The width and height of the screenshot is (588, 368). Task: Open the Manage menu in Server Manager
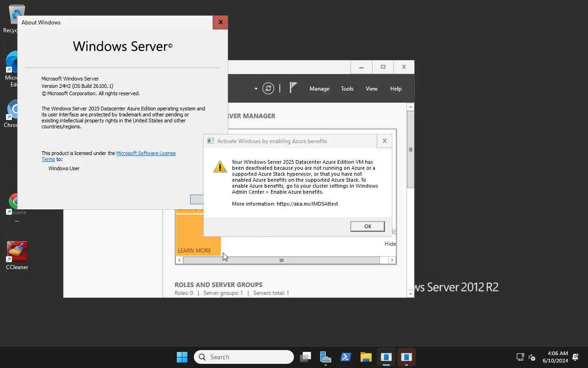tap(319, 89)
